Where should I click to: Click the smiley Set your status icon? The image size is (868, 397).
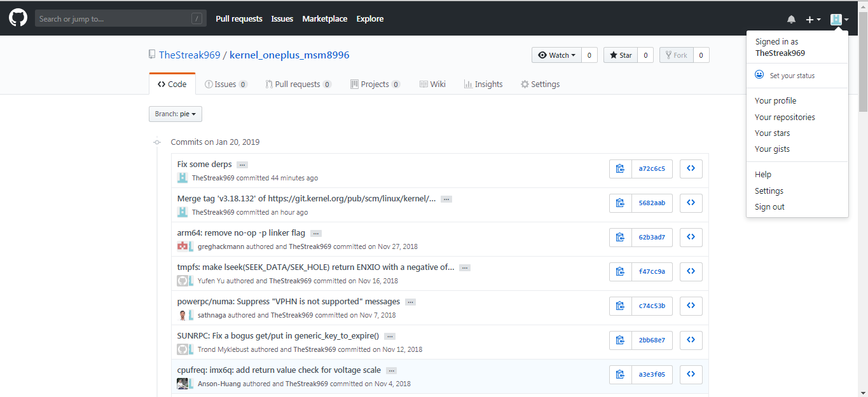pos(759,75)
